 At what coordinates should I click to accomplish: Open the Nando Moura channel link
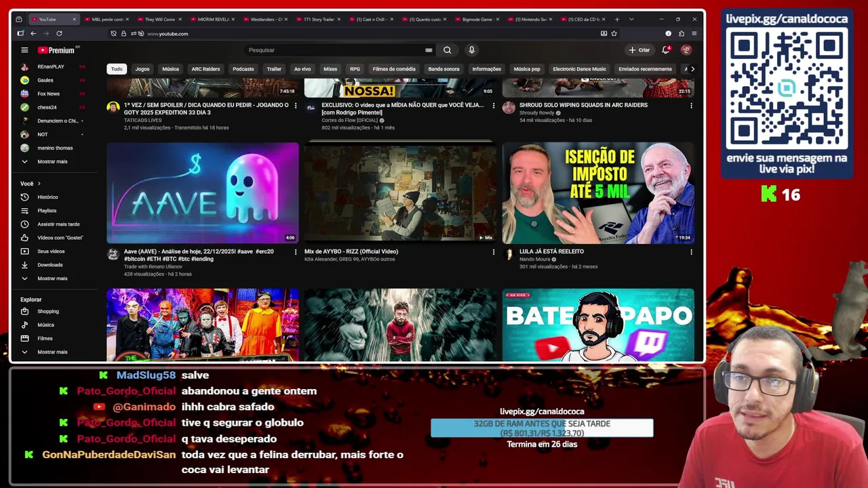(x=535, y=260)
